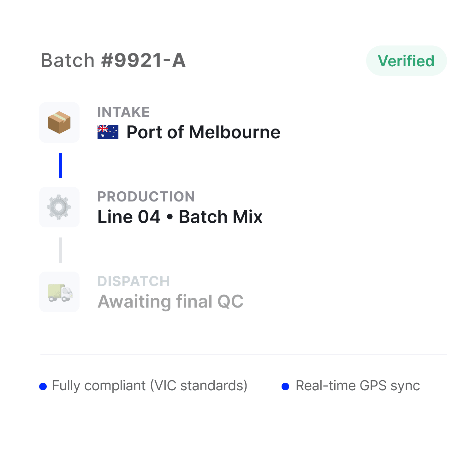The width and height of the screenshot is (476, 456).
Task: Click the batch number 9921-A
Action: point(143,60)
